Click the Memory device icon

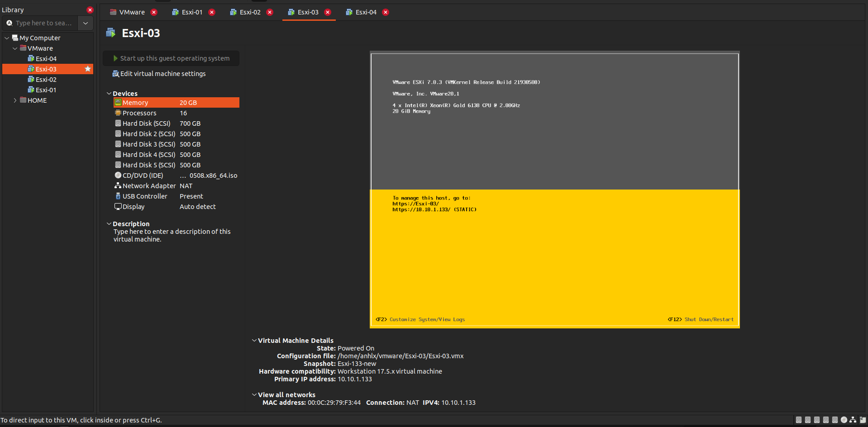tap(118, 103)
